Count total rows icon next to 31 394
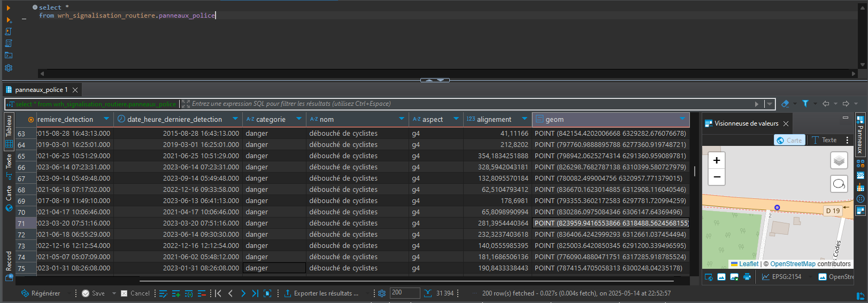 coord(428,293)
